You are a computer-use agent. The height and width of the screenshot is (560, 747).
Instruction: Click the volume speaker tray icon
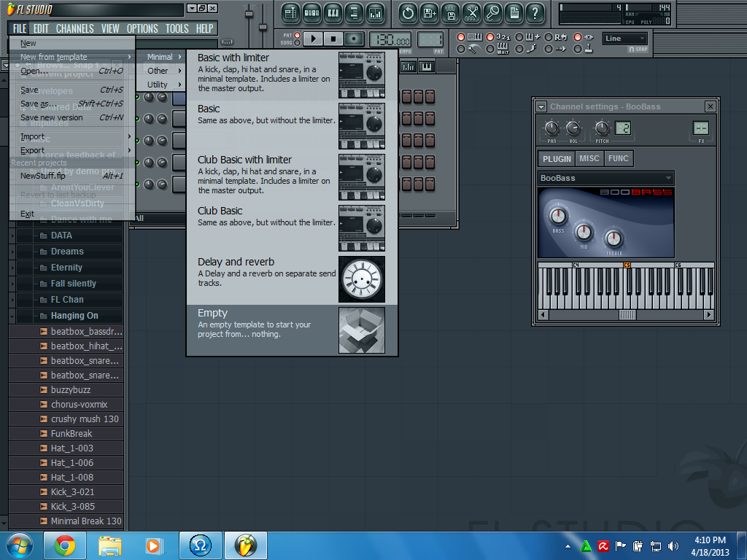tap(673, 546)
